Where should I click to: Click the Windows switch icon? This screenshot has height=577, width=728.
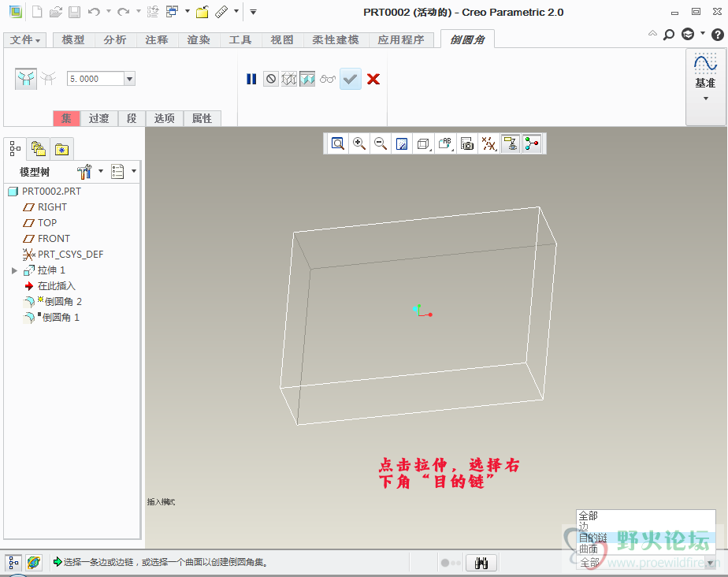click(x=173, y=12)
